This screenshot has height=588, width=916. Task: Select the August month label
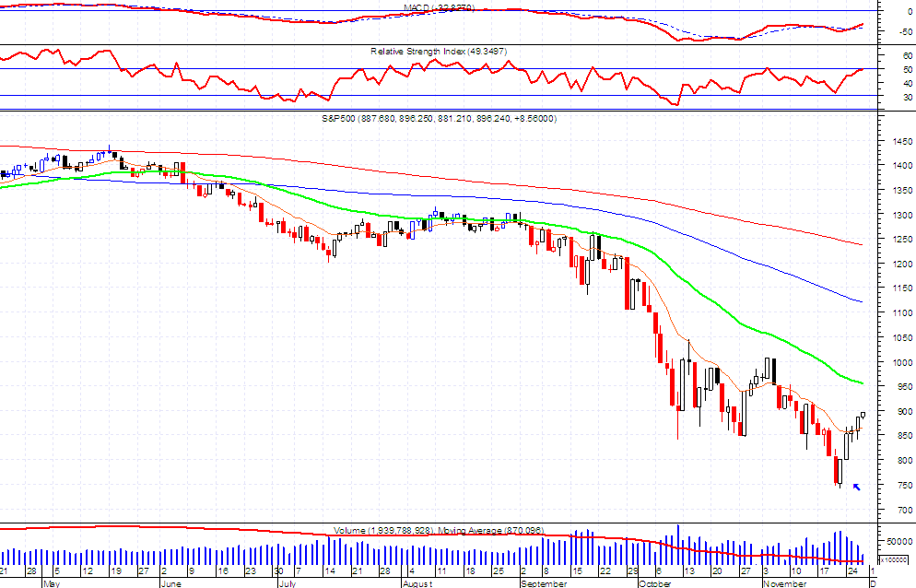(417, 583)
